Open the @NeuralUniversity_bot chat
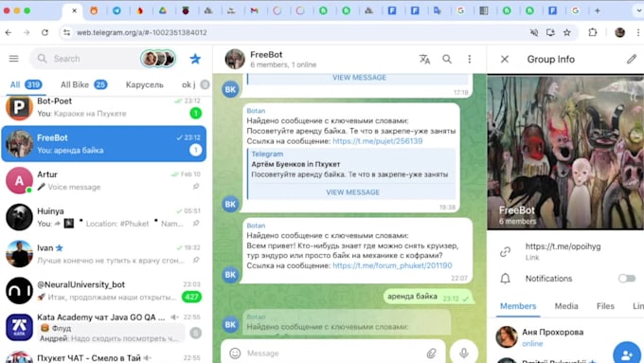The image size is (644, 363). (104, 291)
